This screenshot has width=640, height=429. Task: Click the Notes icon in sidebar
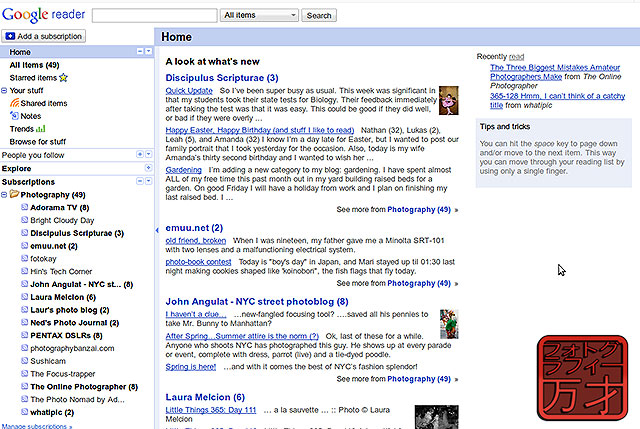tap(14, 116)
